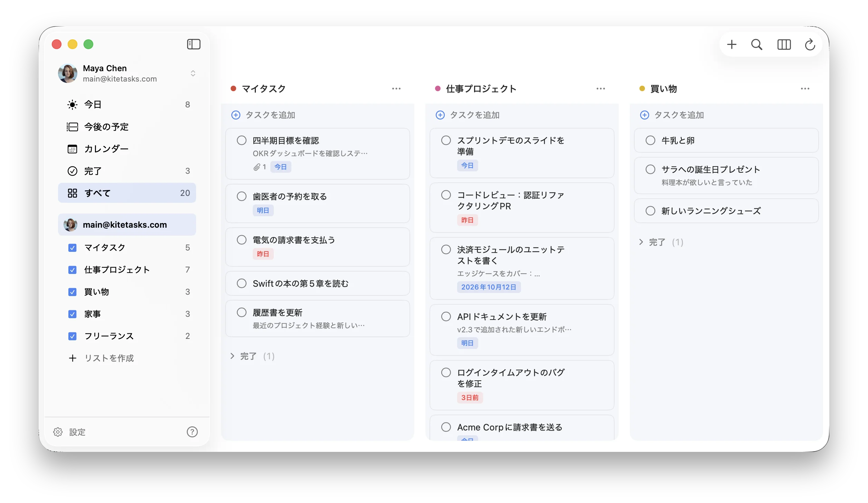Viewport: 868px width, 503px height.
Task: Complete the 歯医者の予約を取る task
Action: tap(241, 197)
